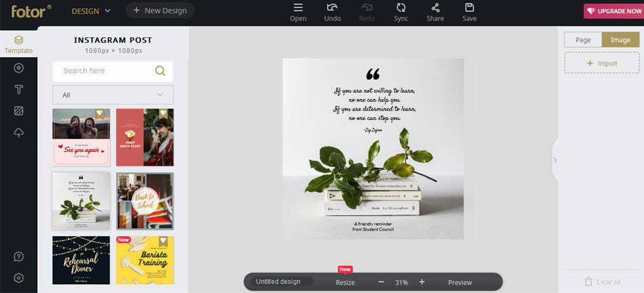Select the quote with plant template
The height and width of the screenshot is (293, 644).
click(81, 201)
